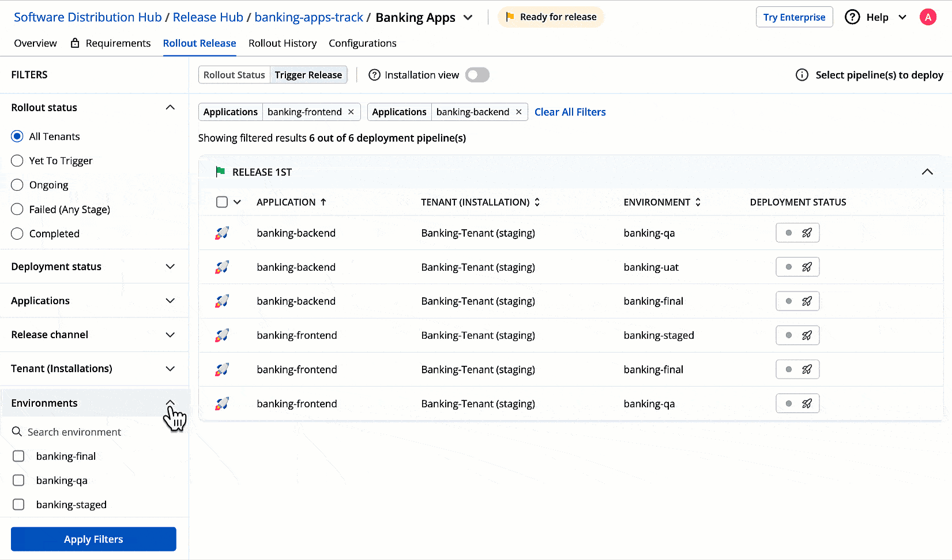Expand the Release channel filter section
The image size is (952, 560).
pos(170,335)
